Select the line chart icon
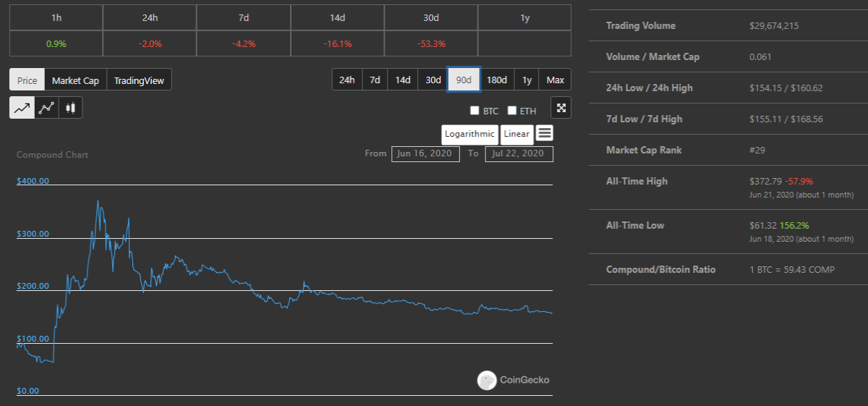The image size is (868, 406). coord(22,108)
